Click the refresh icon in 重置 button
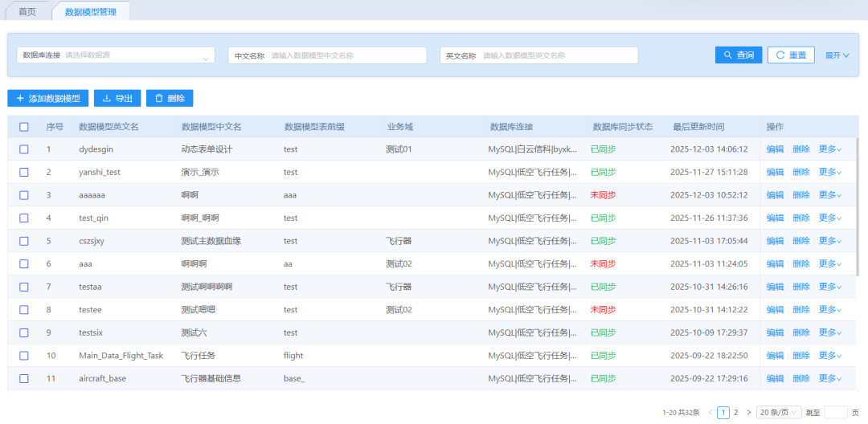Image resolution: width=868 pixels, height=424 pixels. click(x=780, y=55)
